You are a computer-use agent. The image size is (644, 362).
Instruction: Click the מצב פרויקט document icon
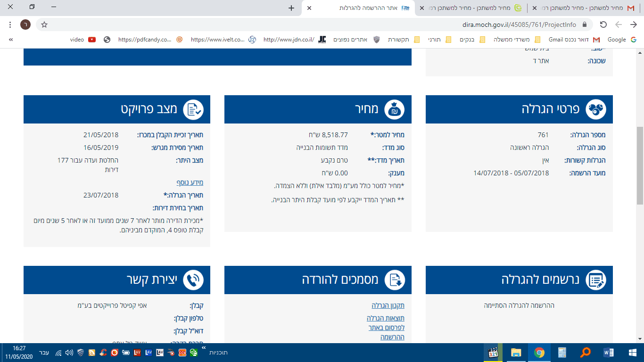click(193, 109)
